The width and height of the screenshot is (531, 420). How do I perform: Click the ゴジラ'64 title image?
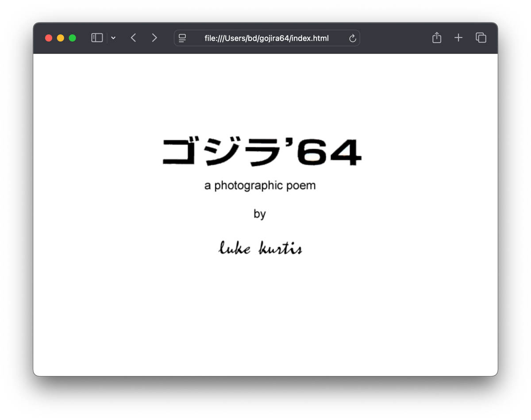tap(262, 152)
